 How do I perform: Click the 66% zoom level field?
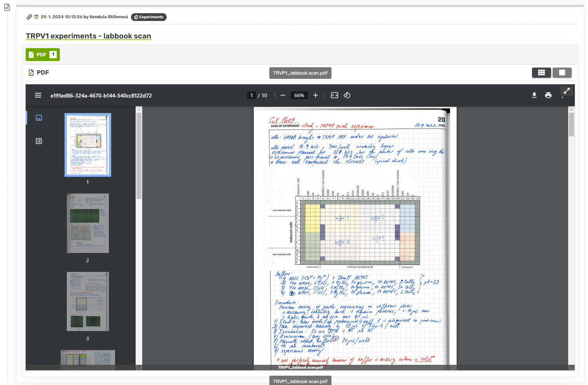point(299,95)
